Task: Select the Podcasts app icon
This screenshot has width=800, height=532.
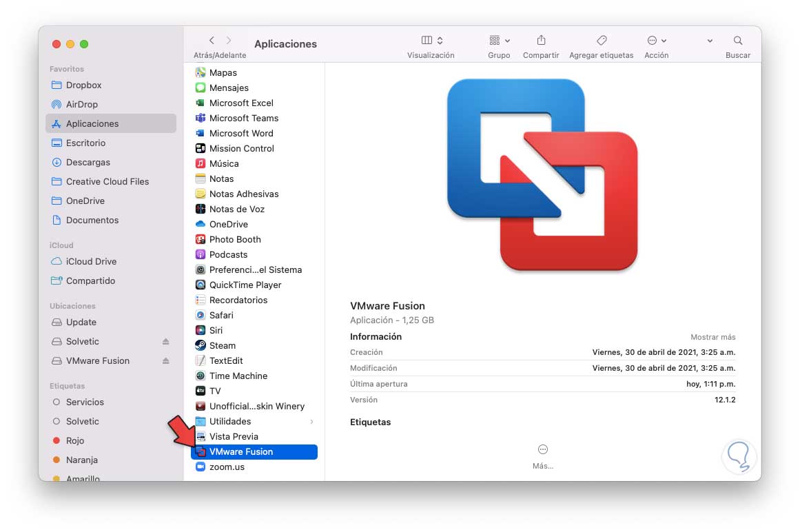Action: coord(201,254)
